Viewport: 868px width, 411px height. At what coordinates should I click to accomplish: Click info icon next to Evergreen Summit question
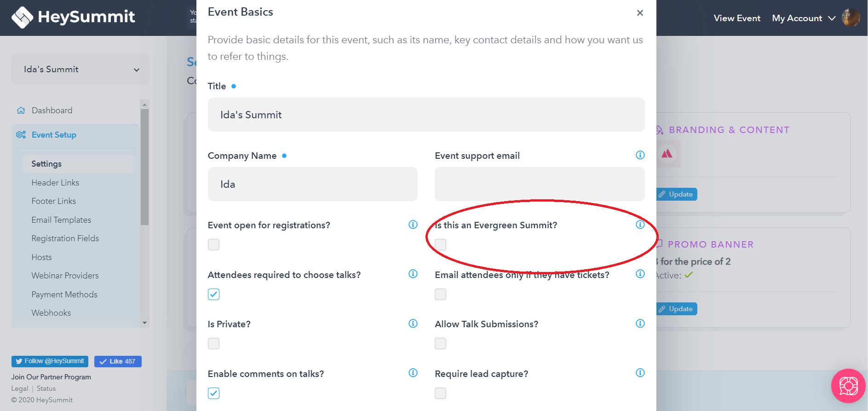(x=640, y=225)
